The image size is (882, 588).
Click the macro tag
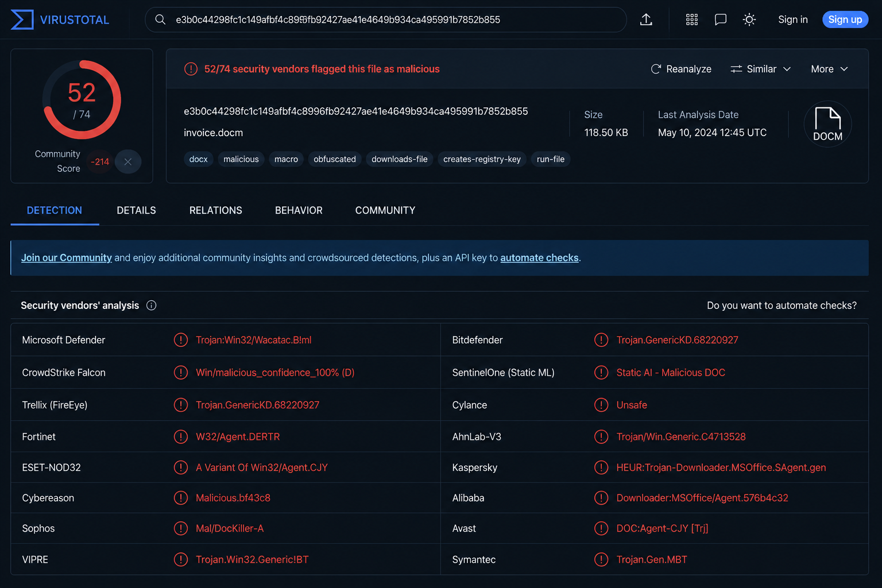[286, 159]
